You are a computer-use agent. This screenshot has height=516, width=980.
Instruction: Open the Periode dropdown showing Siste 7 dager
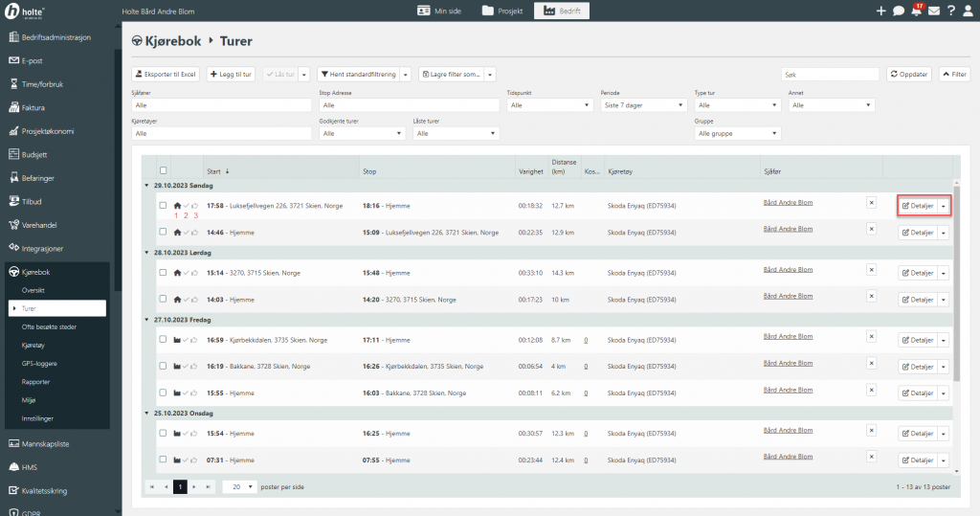click(x=641, y=105)
